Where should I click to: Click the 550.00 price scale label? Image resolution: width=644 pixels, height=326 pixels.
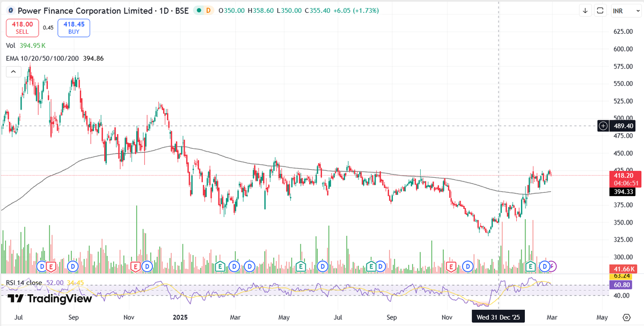coord(622,84)
